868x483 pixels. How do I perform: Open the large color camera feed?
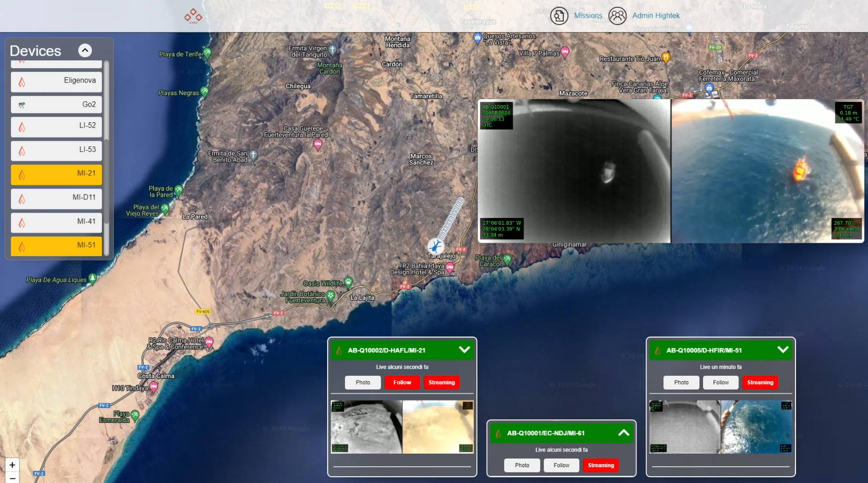pyautogui.click(x=768, y=171)
